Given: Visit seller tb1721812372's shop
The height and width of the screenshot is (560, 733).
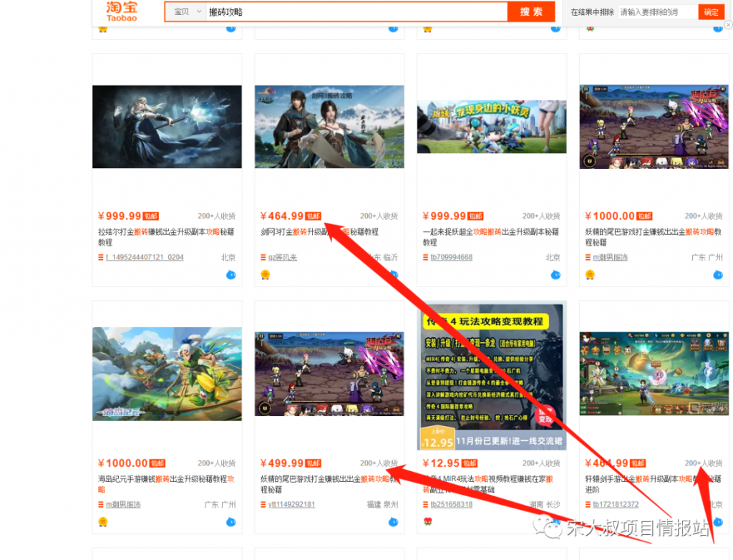Looking at the screenshot, I should tap(616, 504).
